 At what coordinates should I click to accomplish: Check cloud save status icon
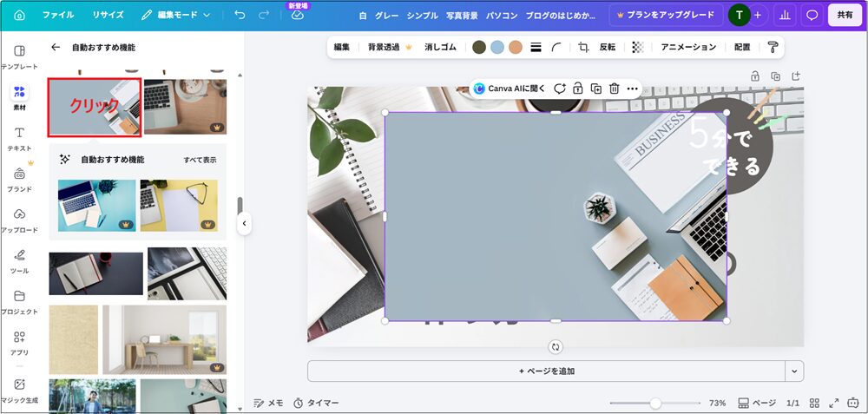(x=298, y=16)
